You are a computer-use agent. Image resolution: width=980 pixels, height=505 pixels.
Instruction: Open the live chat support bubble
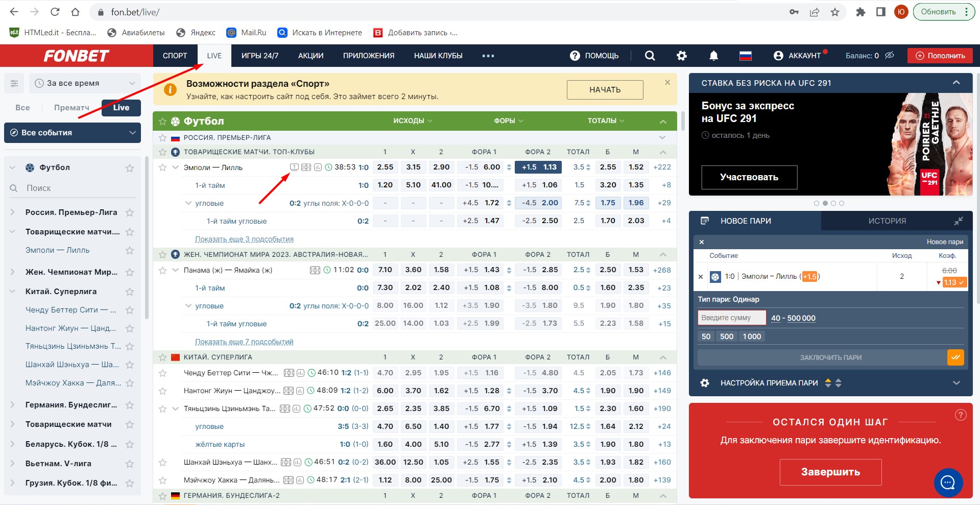coord(948,482)
